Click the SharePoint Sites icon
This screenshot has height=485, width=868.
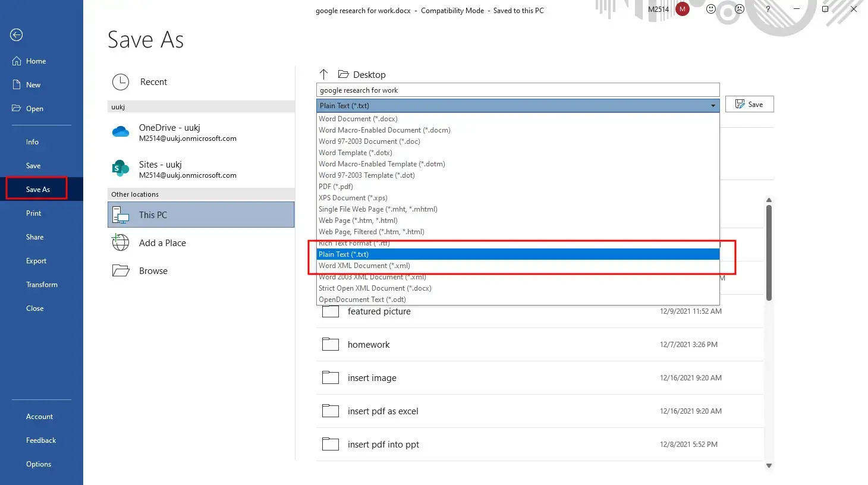click(x=121, y=169)
